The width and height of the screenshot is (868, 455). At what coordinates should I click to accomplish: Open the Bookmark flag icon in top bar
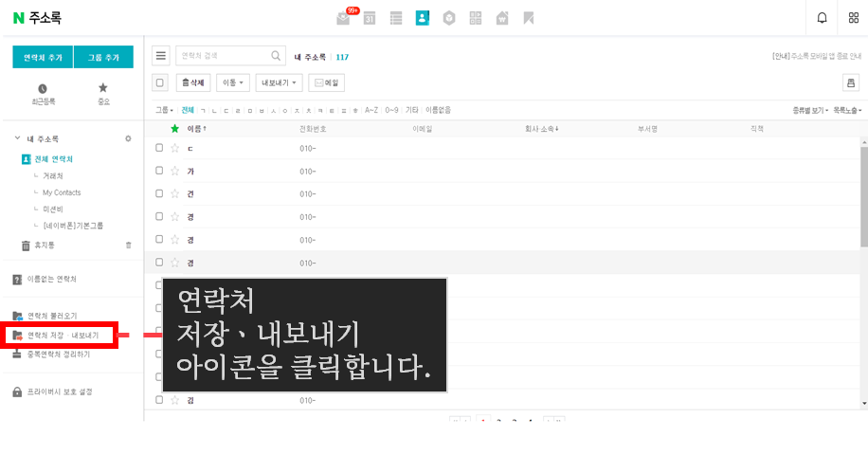[529, 18]
